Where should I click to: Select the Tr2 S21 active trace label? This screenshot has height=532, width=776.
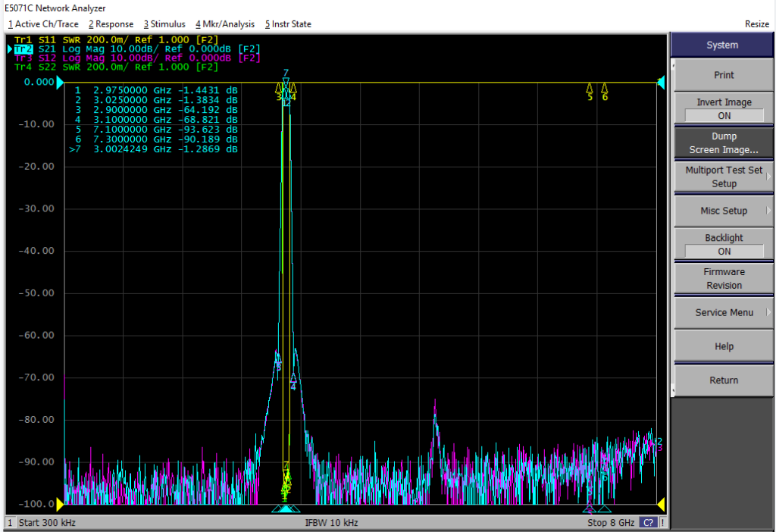pos(23,49)
